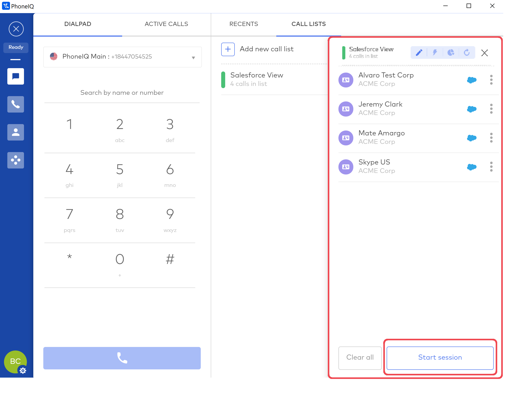517x420 pixels.
Task: Click the PhoneIQ logo in the title bar
Action: pyautogui.click(x=6, y=6)
